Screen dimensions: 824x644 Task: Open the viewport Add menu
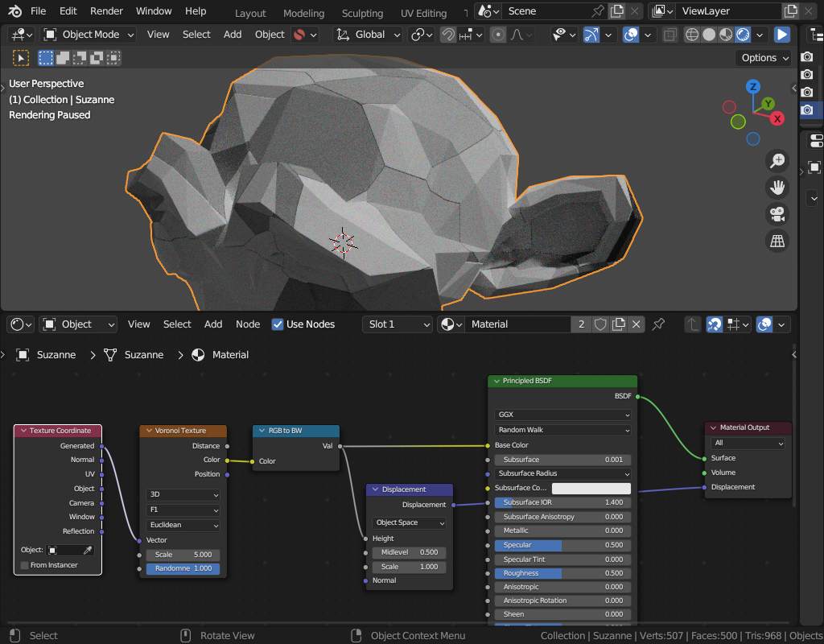[233, 35]
